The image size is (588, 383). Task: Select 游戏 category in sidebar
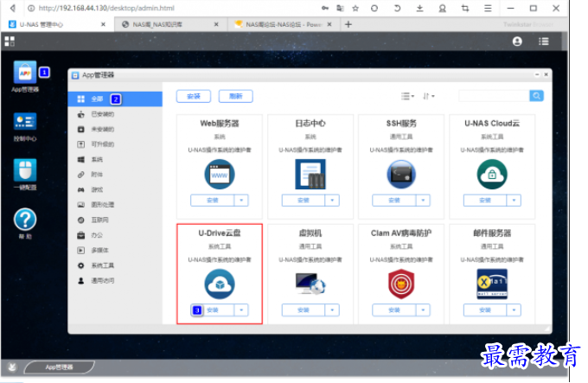pos(115,189)
